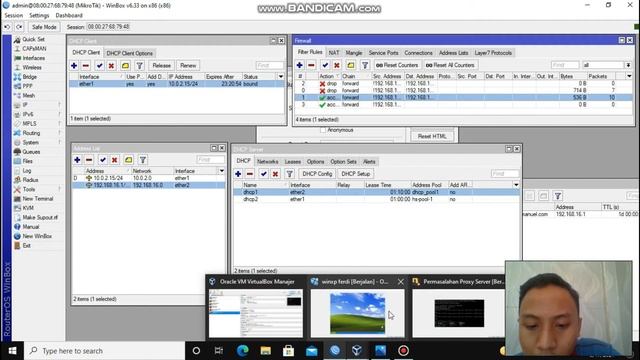The image size is (640, 360).
Task: Click the minus icon in Address List window
Action: point(89,160)
